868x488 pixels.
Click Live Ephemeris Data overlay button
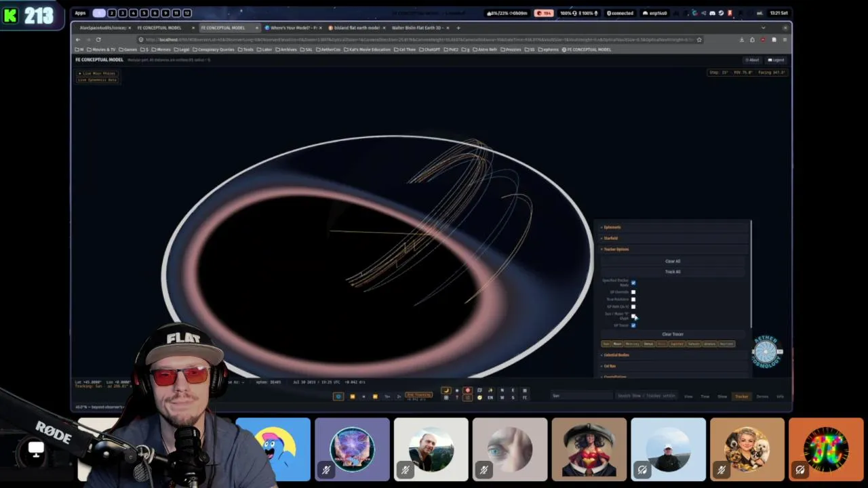click(x=98, y=79)
